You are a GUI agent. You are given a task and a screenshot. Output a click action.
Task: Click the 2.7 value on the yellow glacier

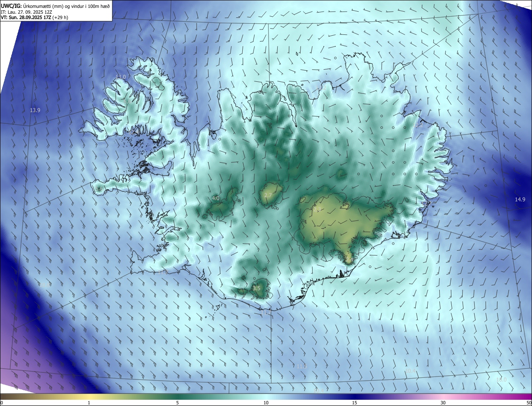tap(268, 196)
